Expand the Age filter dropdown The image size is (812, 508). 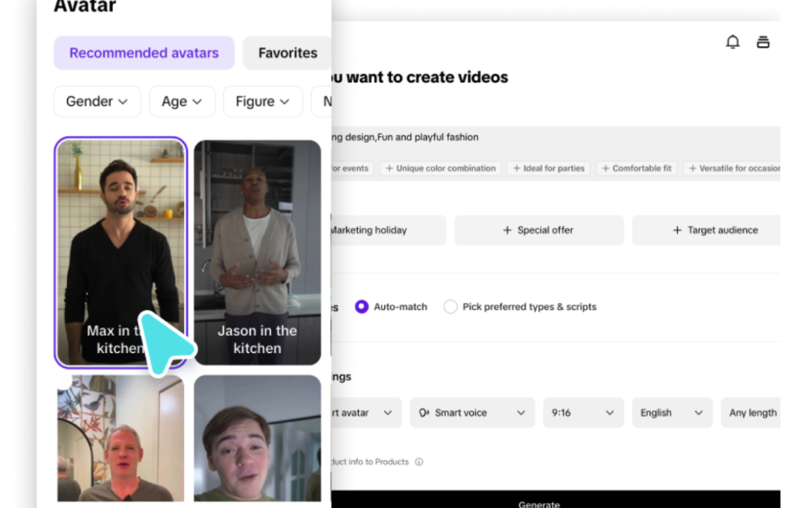pos(181,102)
